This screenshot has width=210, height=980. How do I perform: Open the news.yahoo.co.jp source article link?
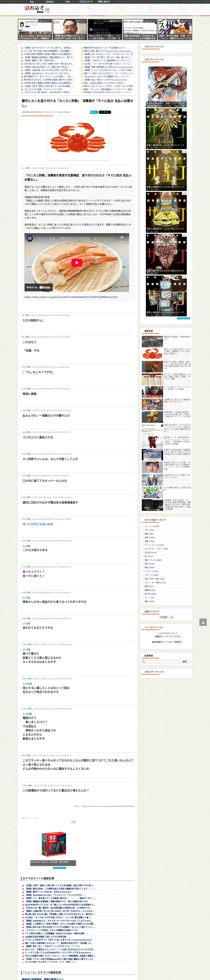71,297
